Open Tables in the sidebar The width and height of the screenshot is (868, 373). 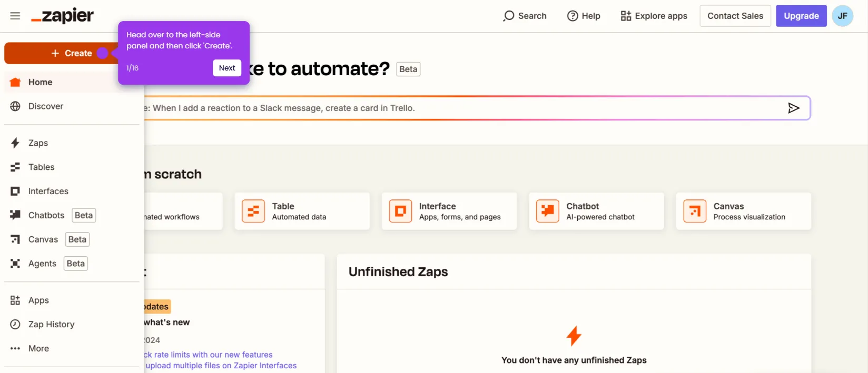click(x=72, y=167)
